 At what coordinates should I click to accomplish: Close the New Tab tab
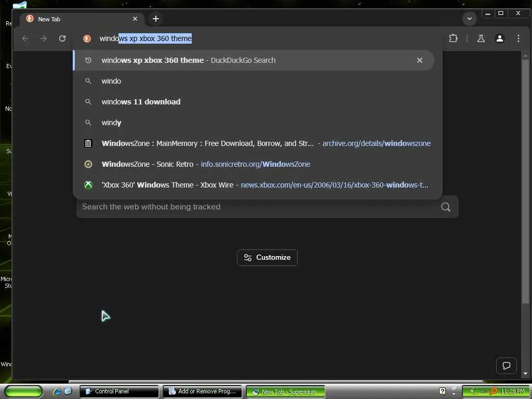(x=135, y=19)
